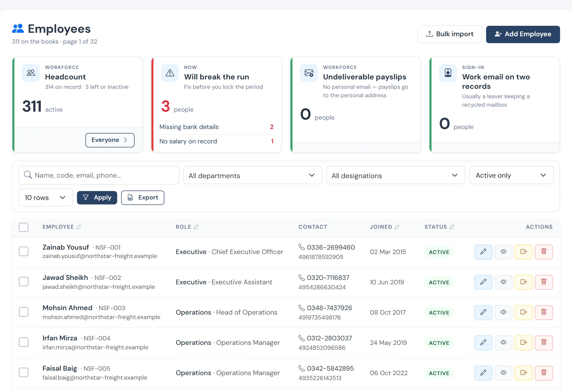
Task: Click the yellow exit icon for Irfan Mirza
Action: (x=523, y=343)
